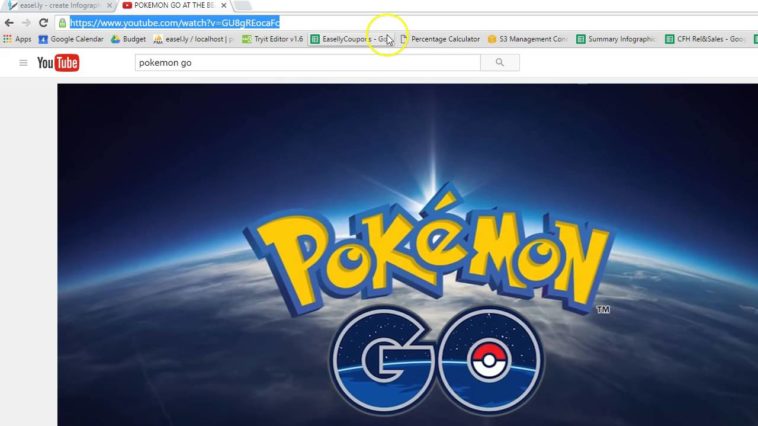Viewport: 758px width, 426px height.
Task: Open a new browser tab
Action: pos(243,6)
